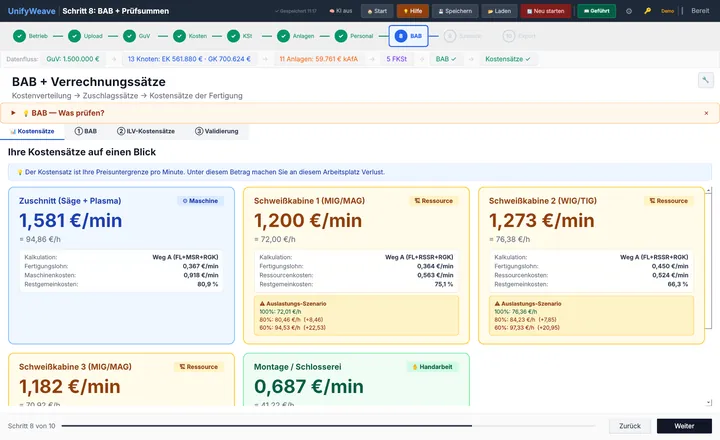The height and width of the screenshot is (440, 720).
Task: Go to the Personal step
Action: click(x=354, y=36)
